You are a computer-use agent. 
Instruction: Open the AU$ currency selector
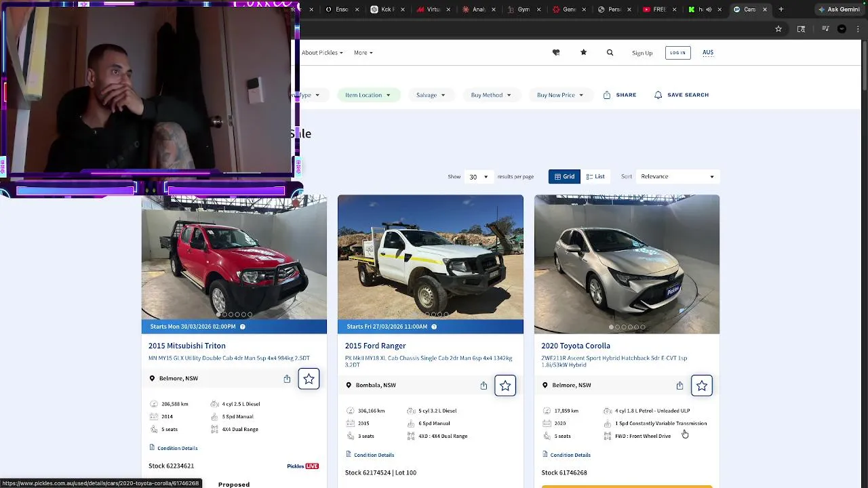708,52
